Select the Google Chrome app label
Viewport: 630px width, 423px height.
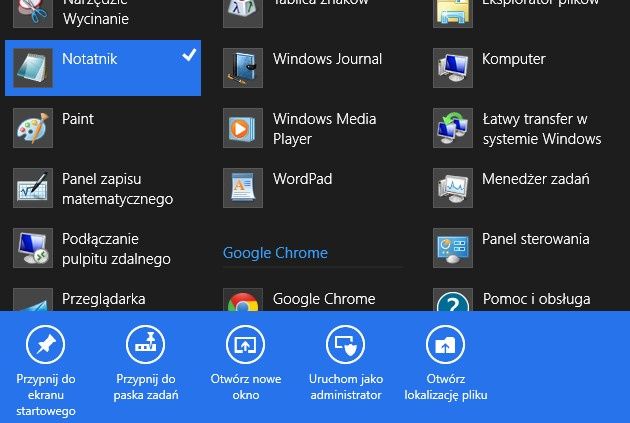point(324,299)
